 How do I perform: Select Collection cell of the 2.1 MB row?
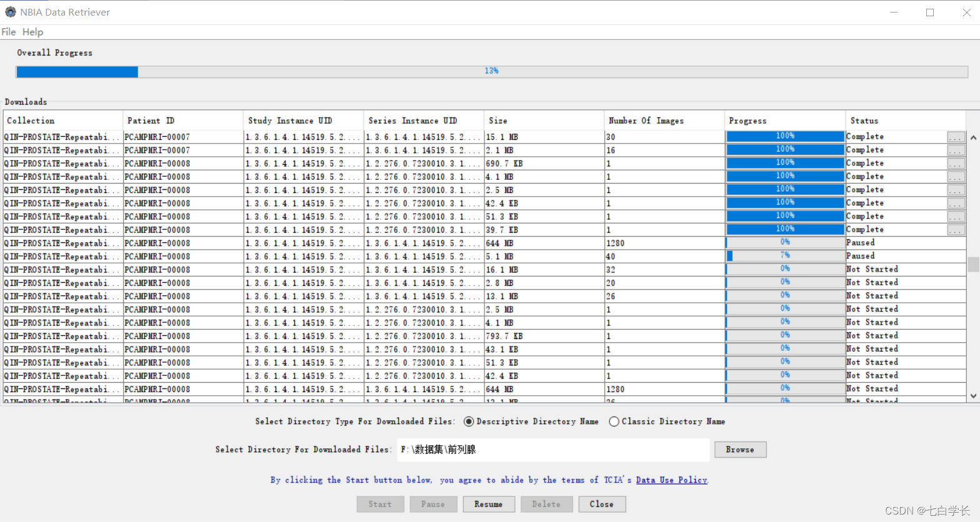click(63, 150)
